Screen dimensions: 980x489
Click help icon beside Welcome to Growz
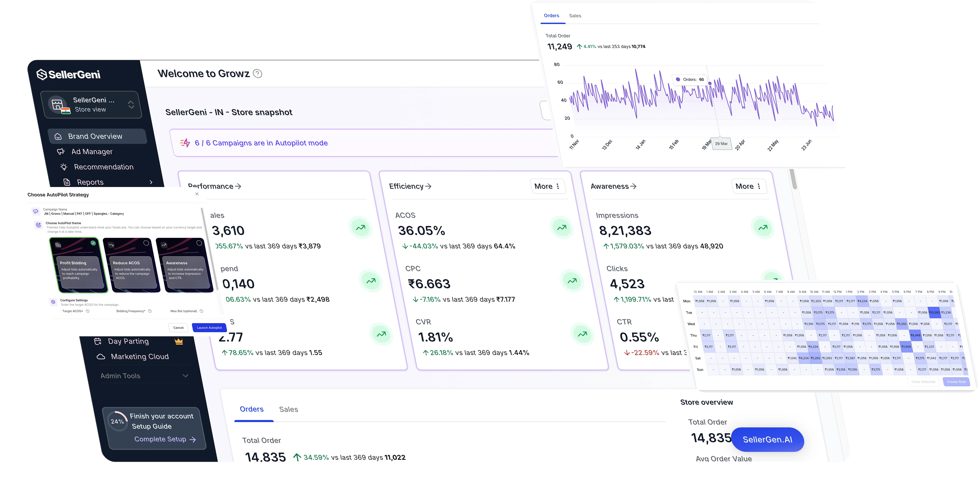258,73
